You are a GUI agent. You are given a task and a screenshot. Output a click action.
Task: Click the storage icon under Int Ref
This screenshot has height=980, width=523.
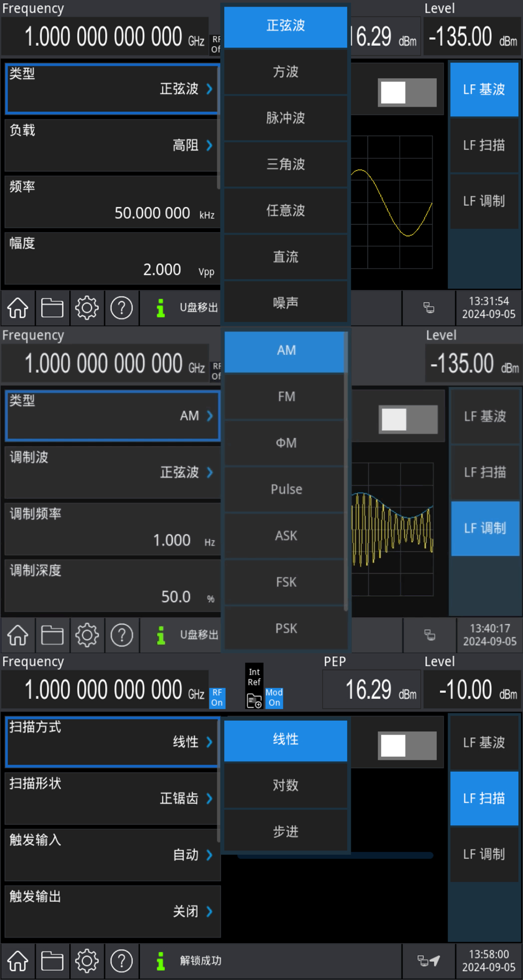coord(254,701)
